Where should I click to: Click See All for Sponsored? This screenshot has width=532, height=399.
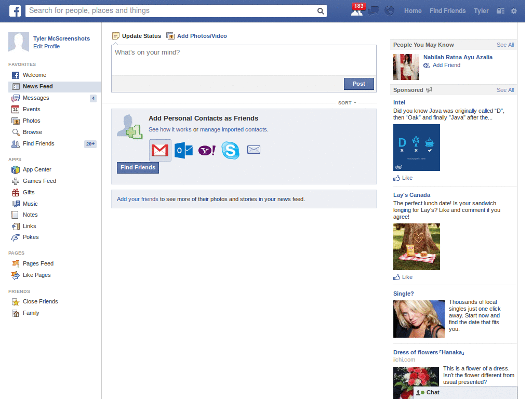pyautogui.click(x=505, y=90)
